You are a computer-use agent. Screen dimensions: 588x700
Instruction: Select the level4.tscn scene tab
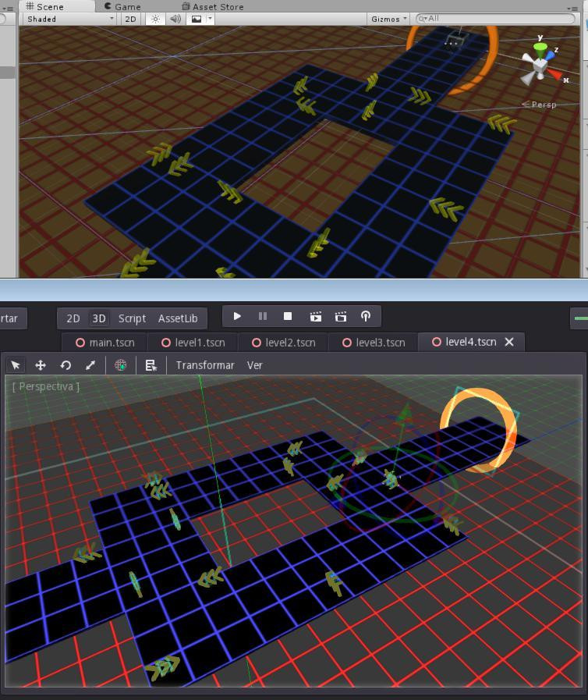click(464, 342)
